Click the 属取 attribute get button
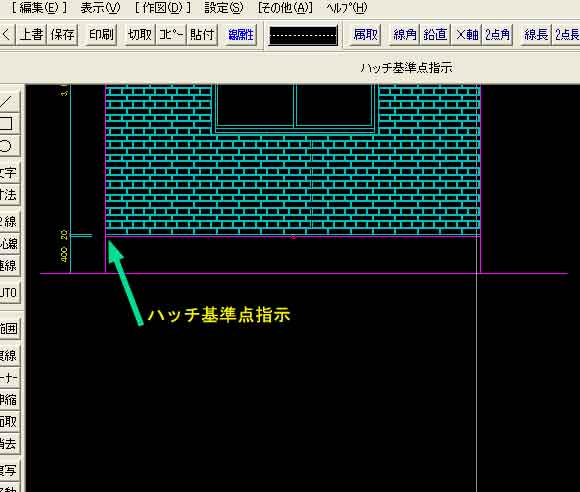 pyautogui.click(x=365, y=35)
